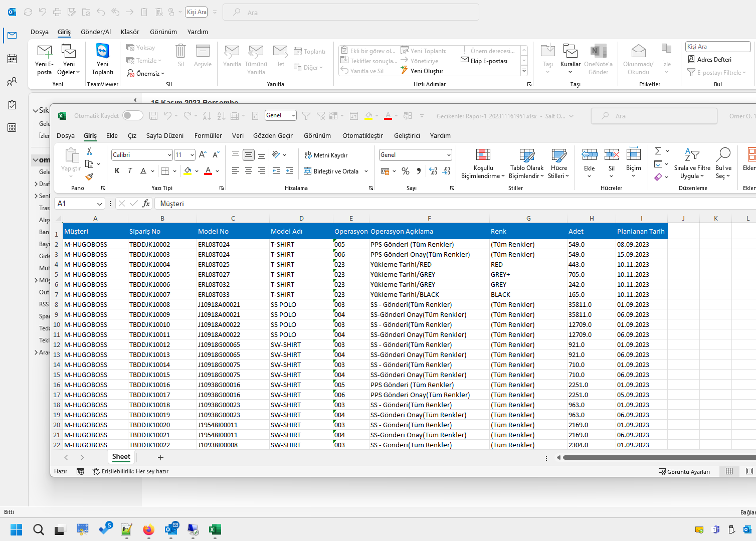Image resolution: width=756 pixels, height=541 pixels.
Task: Click TeamViewer Yeni Toplantı icon
Action: (x=103, y=59)
